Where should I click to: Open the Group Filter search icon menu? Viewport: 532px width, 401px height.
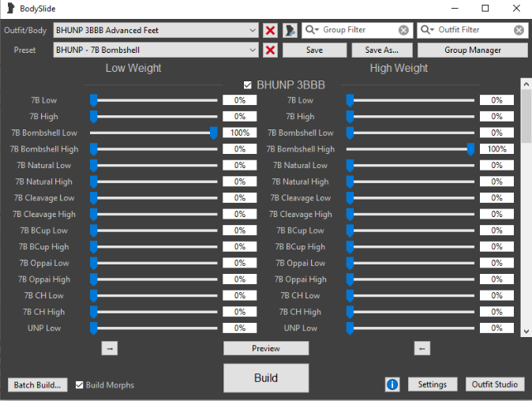click(x=312, y=30)
